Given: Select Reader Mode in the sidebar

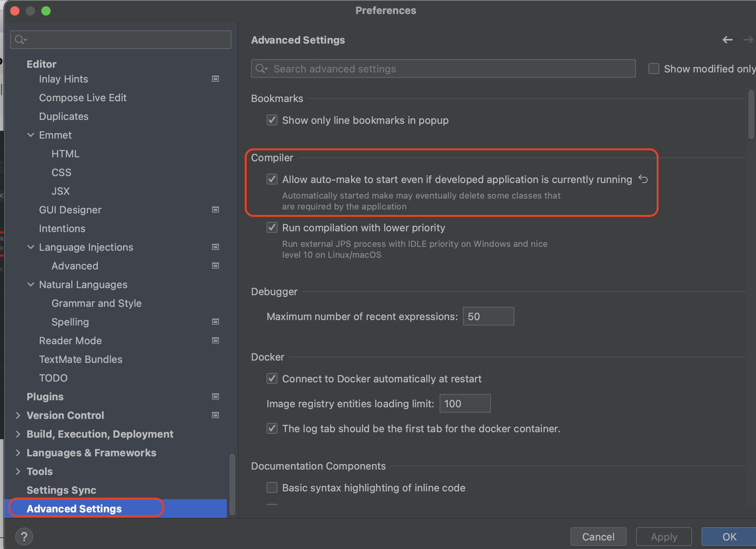Looking at the screenshot, I should pos(70,341).
